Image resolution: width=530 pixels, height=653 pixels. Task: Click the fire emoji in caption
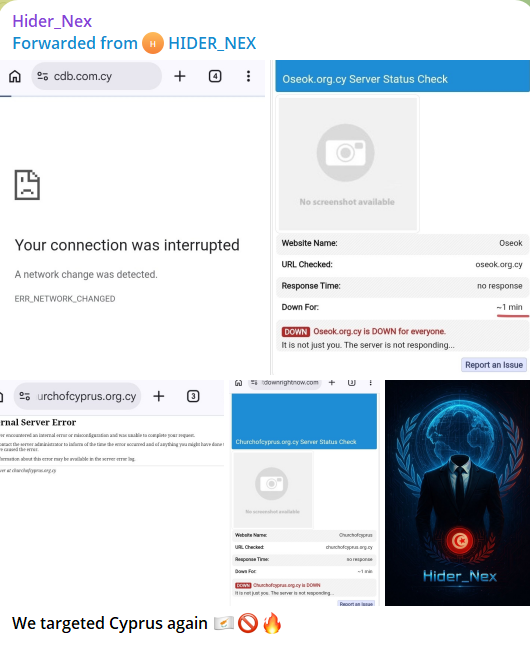click(272, 623)
